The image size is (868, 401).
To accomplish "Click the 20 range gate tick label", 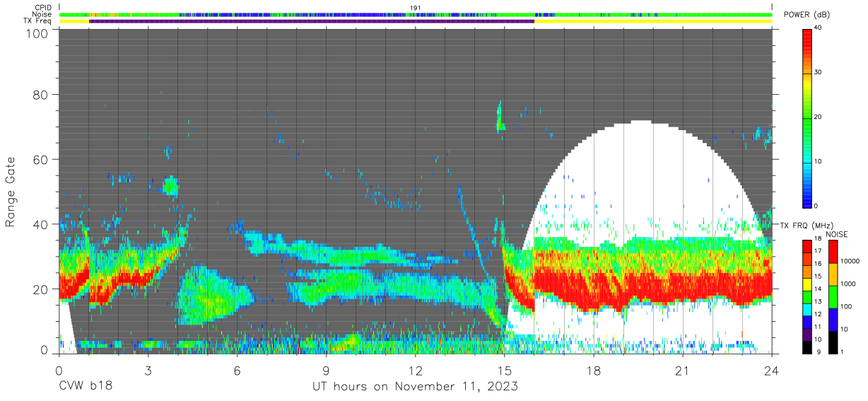I will pyautogui.click(x=40, y=289).
